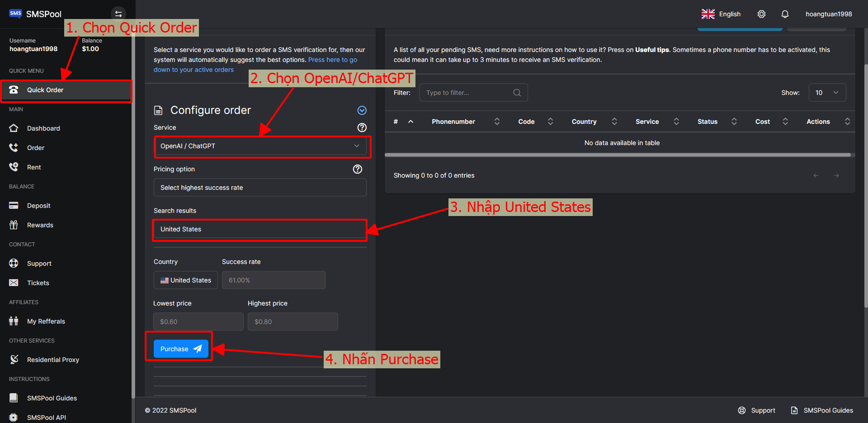This screenshot has height=423, width=868.
Task: Click the Service help question mark icon
Action: (x=362, y=127)
